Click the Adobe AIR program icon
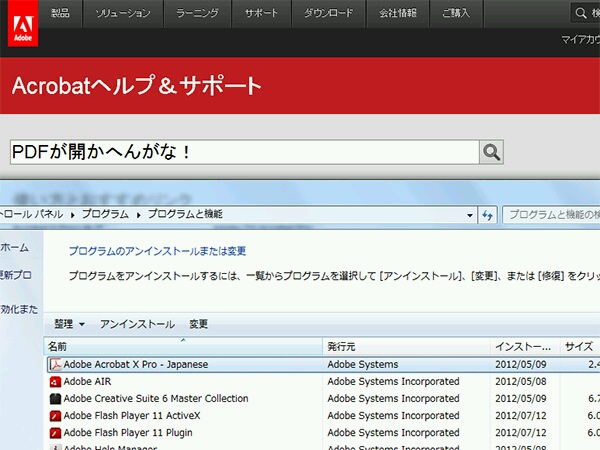 coord(55,382)
